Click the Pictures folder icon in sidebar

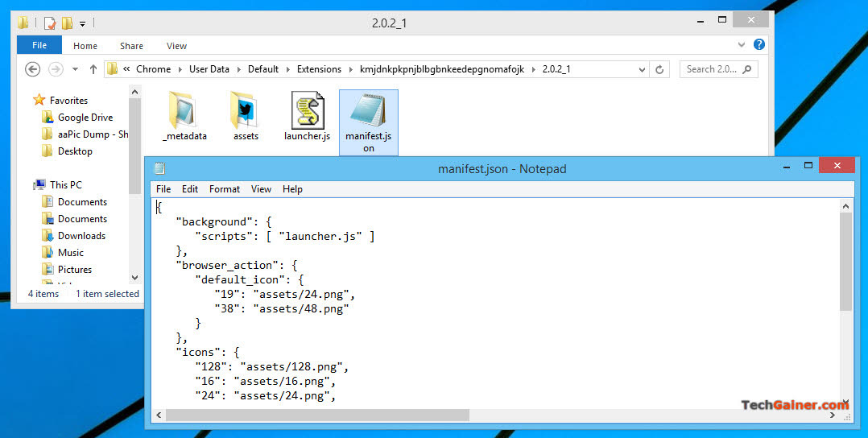(x=48, y=270)
